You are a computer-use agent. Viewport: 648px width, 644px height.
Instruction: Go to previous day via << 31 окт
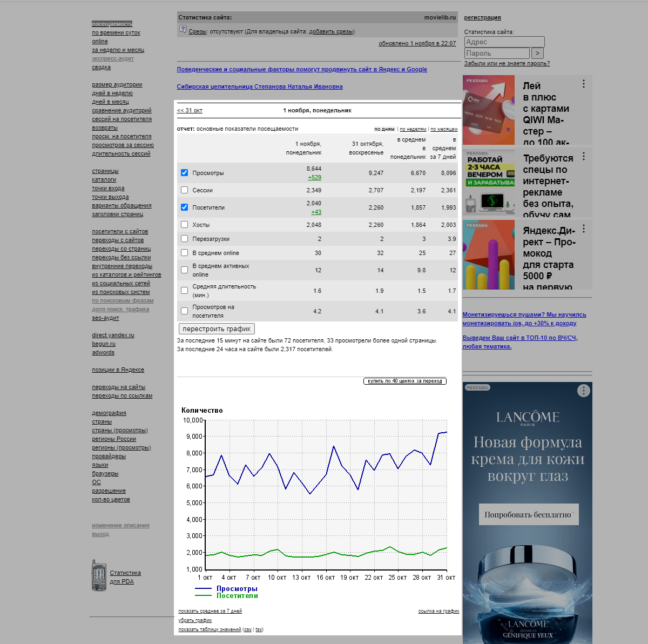(190, 111)
